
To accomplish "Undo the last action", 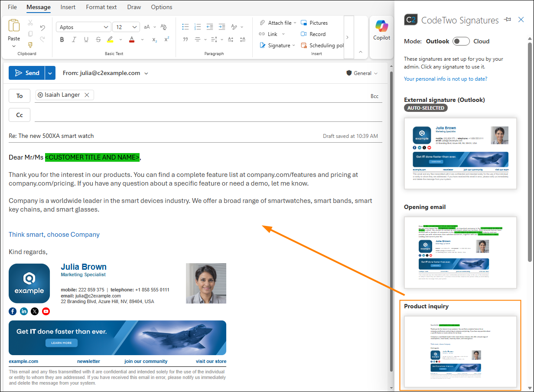I will coord(42,28).
